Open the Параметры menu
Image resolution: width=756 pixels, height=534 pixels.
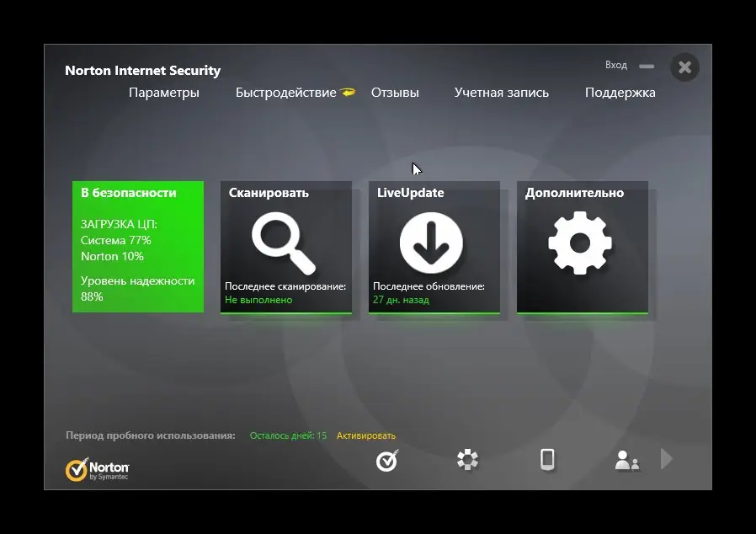point(164,93)
